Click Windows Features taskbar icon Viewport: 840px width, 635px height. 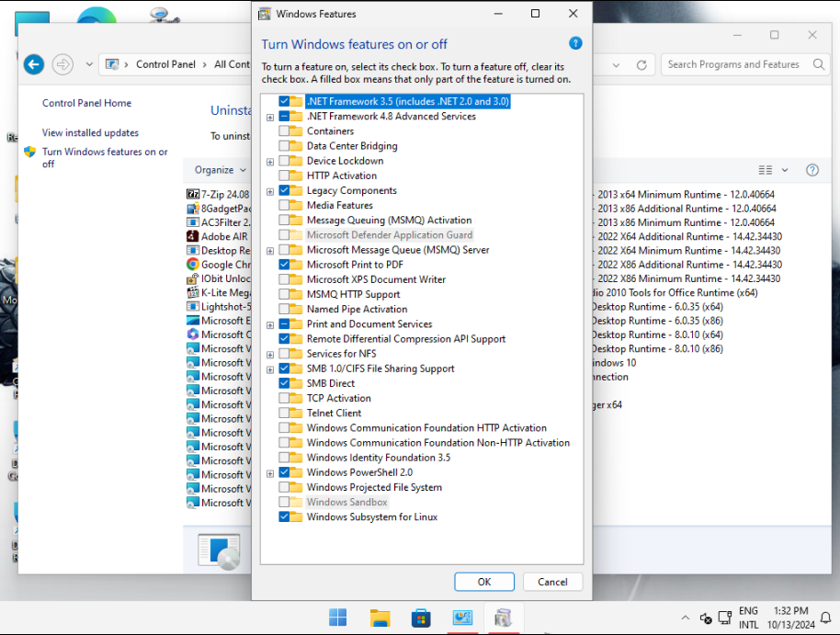coord(503,618)
